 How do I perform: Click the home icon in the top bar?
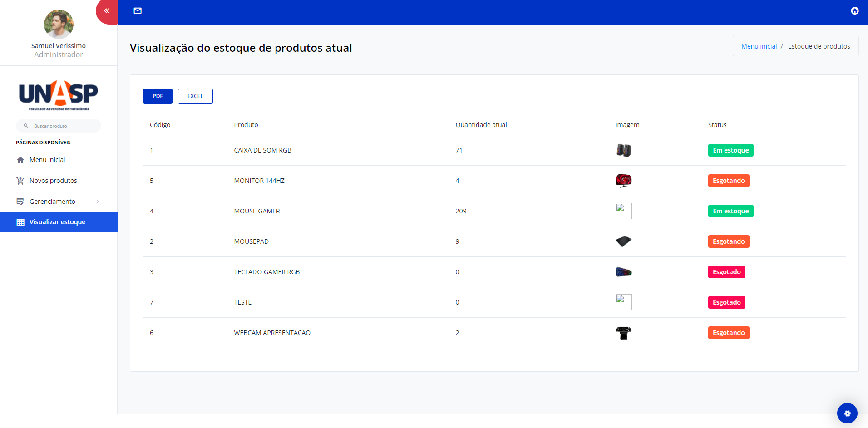[x=854, y=10]
